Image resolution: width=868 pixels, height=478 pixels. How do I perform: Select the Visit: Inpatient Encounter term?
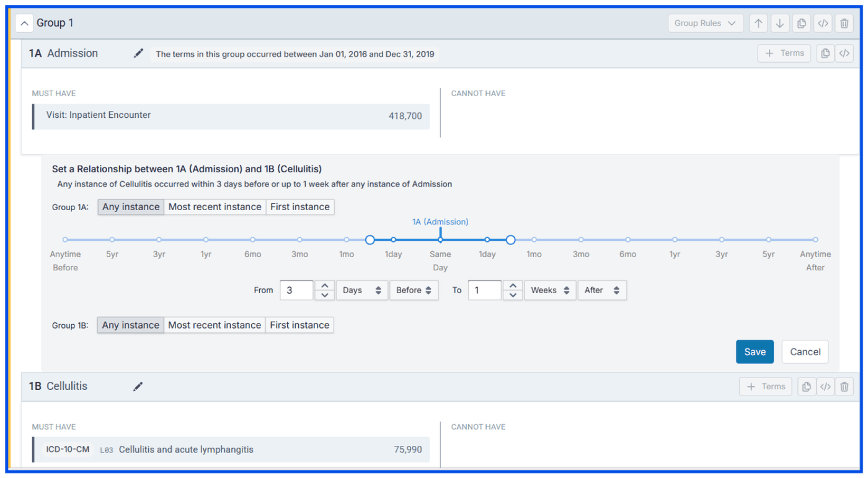coord(231,116)
